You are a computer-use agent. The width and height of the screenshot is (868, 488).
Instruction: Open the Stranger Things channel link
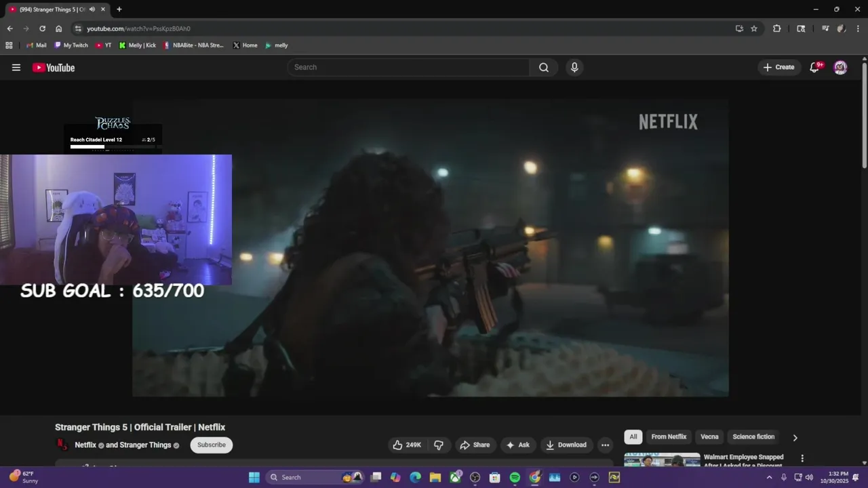pos(144,445)
